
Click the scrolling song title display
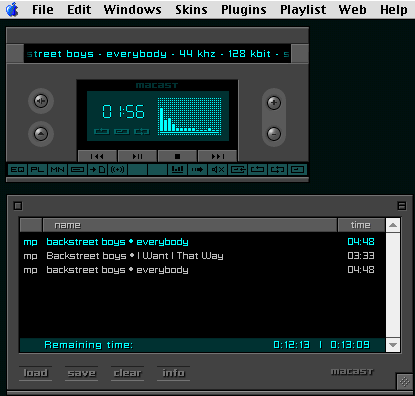pyautogui.click(x=157, y=54)
